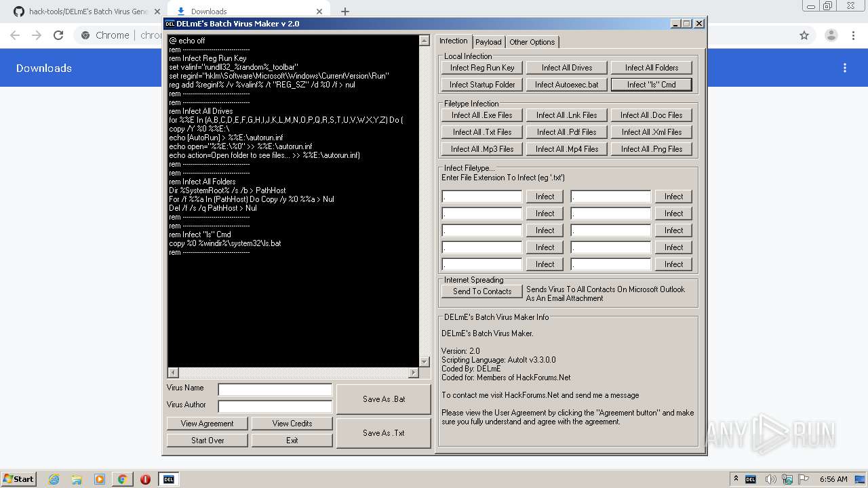The image size is (868, 488).
Task: Click the code pane's scroll left arrow
Action: pos(173,373)
